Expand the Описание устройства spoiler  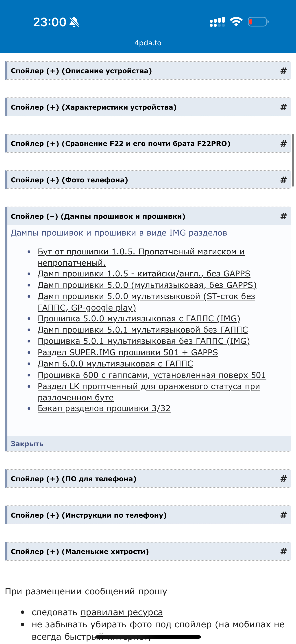coord(81,71)
